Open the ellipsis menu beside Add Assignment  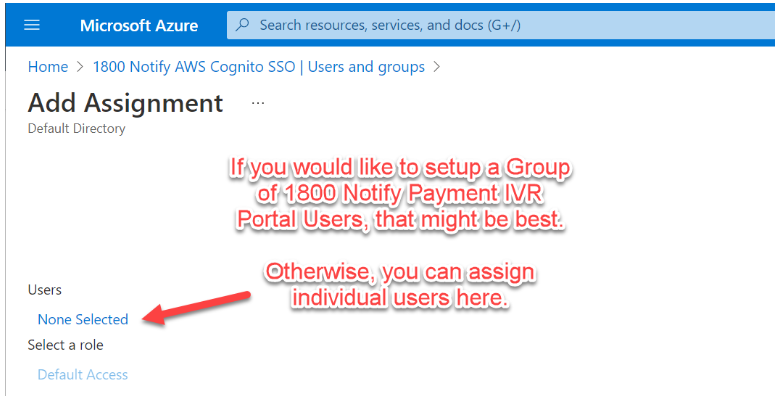[258, 103]
